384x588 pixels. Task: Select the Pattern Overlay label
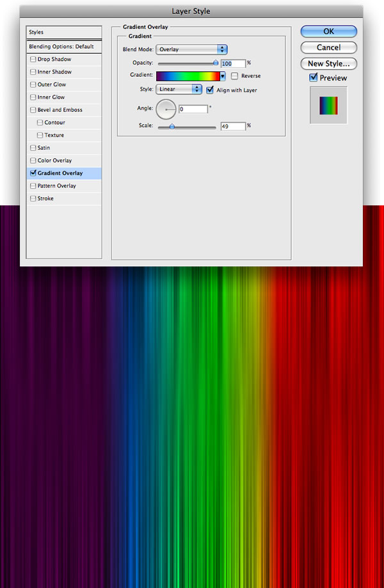(56, 186)
